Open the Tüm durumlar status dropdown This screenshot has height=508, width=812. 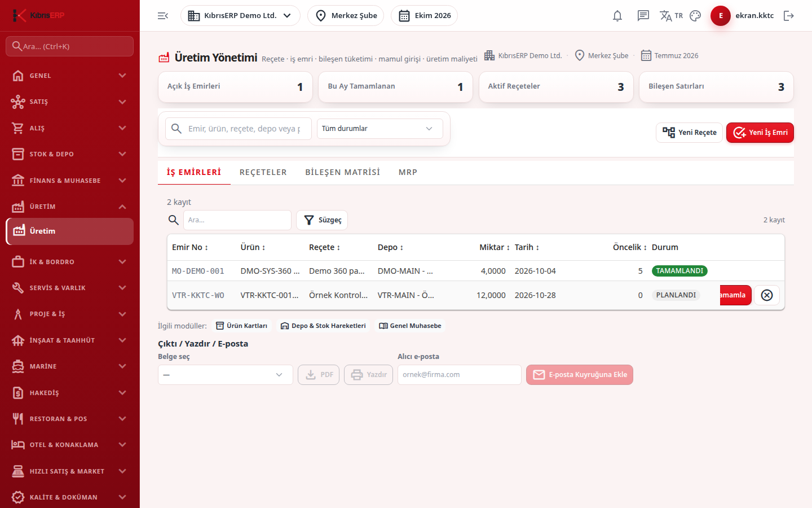click(x=380, y=129)
